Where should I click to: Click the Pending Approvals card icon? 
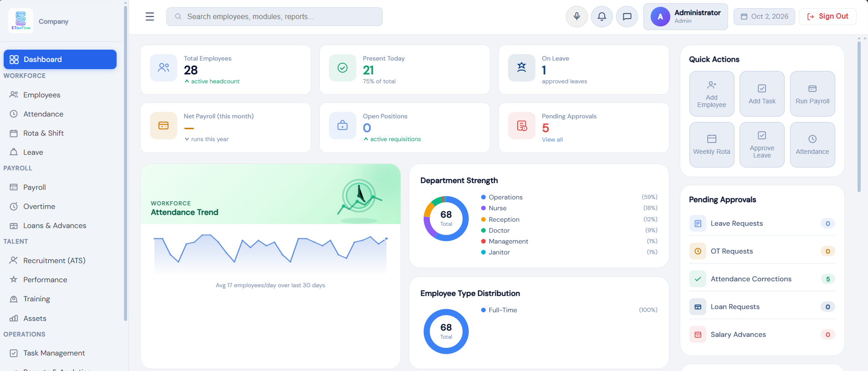522,126
